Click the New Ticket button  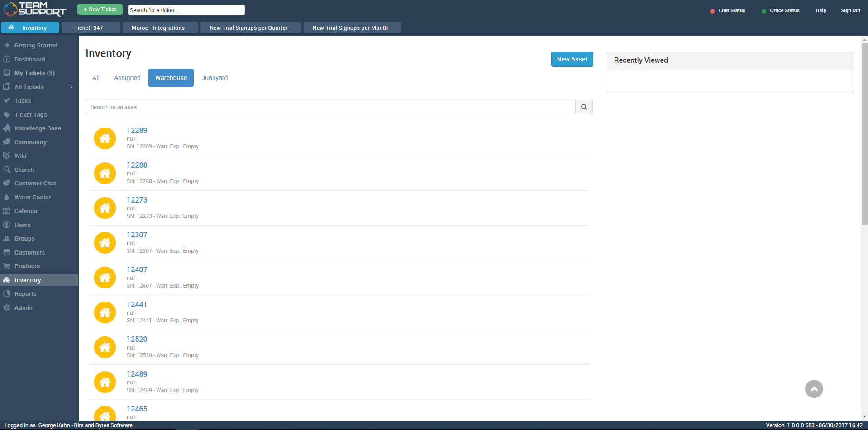(100, 9)
